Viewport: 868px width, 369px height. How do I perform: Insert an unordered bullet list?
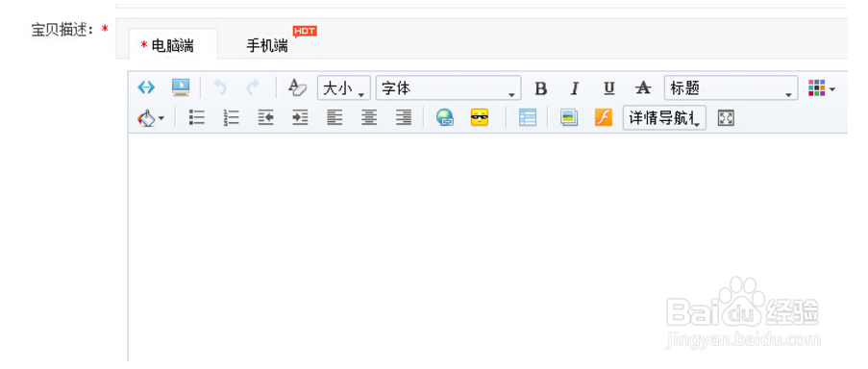[x=196, y=117]
